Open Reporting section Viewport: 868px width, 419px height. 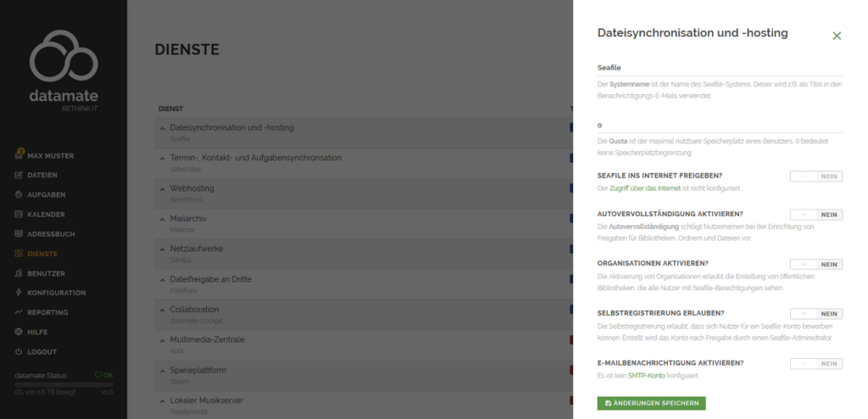47,313
